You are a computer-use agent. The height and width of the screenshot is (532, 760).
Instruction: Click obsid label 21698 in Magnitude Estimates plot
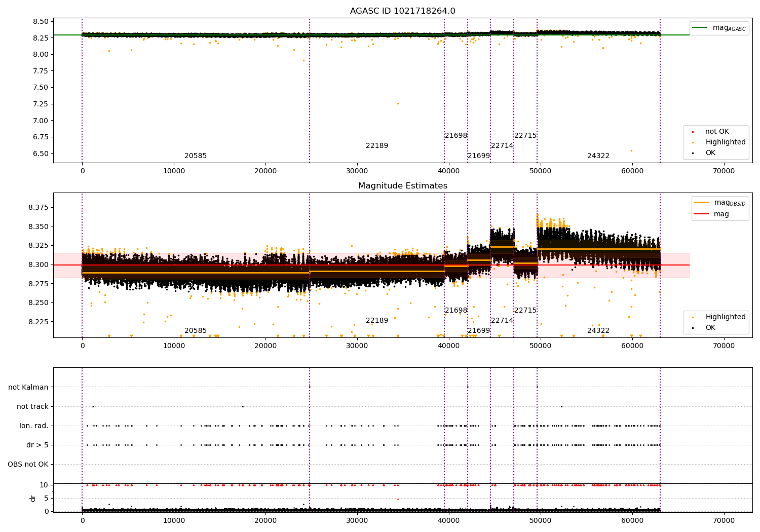(x=456, y=311)
